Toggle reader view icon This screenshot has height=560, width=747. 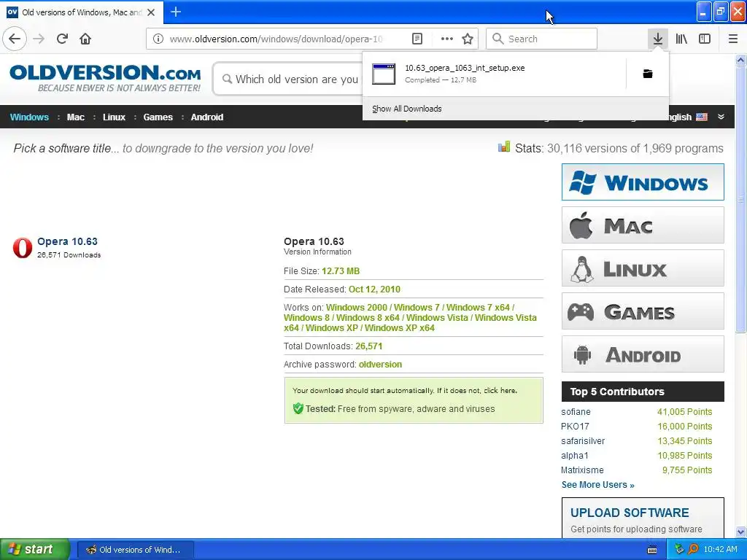pos(417,39)
